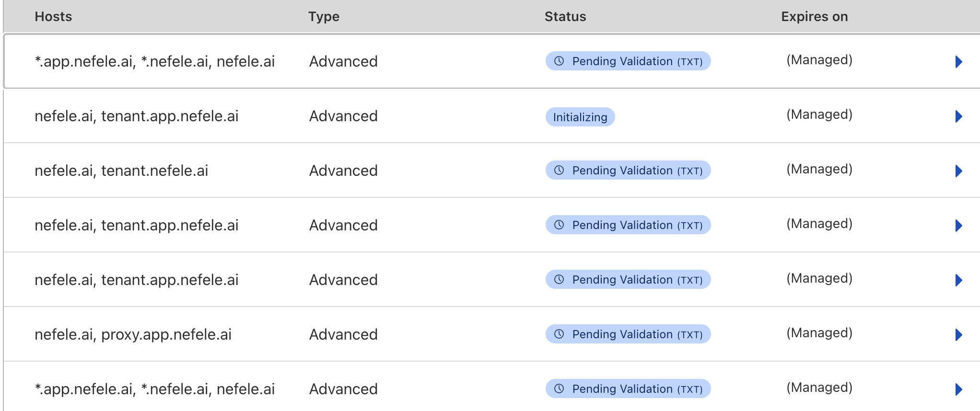Screen dimensions: 980x411
Task: Click the clock icon in the fifth row Pending Validation badge
Action: [x=559, y=279]
